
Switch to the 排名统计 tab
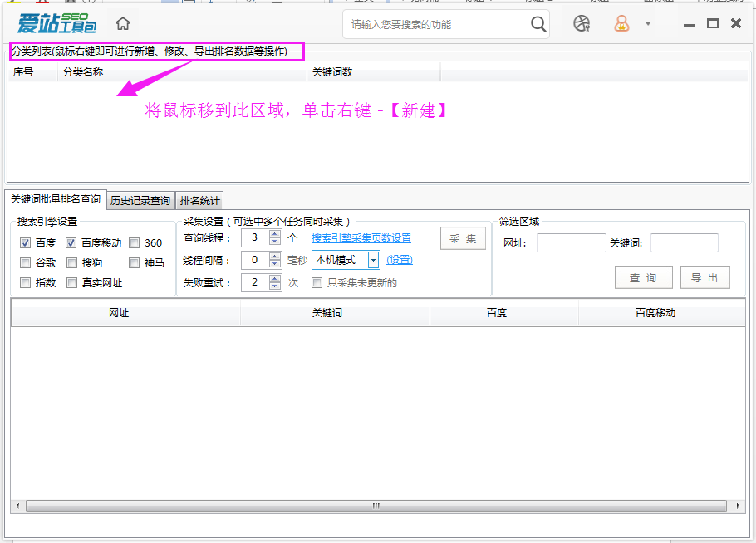point(199,200)
